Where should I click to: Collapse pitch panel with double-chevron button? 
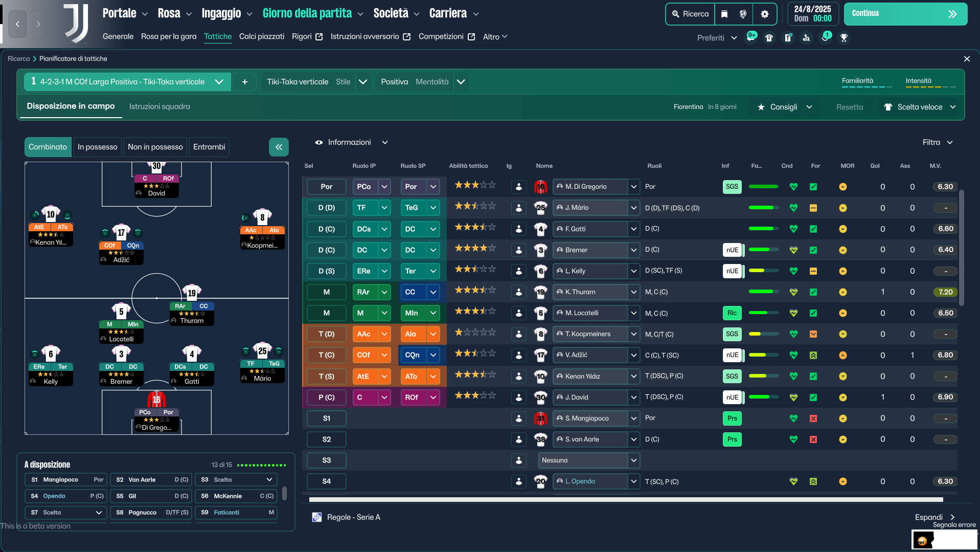[279, 147]
